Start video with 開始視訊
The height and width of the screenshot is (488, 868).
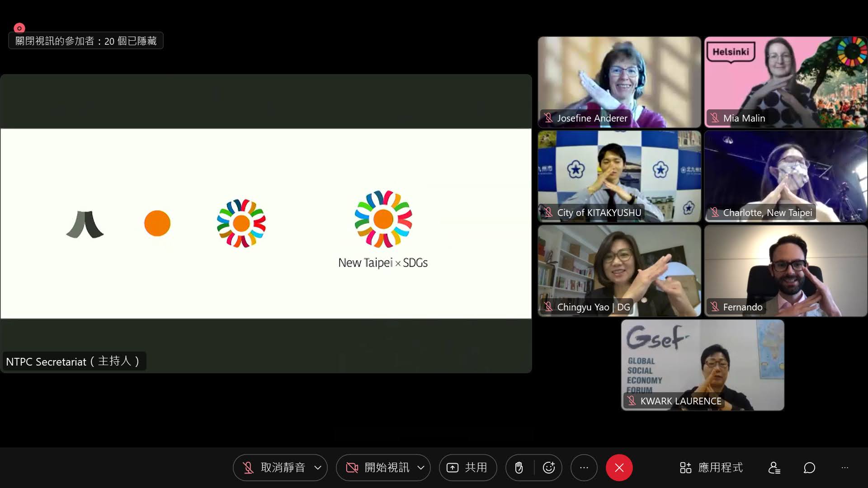click(x=378, y=468)
